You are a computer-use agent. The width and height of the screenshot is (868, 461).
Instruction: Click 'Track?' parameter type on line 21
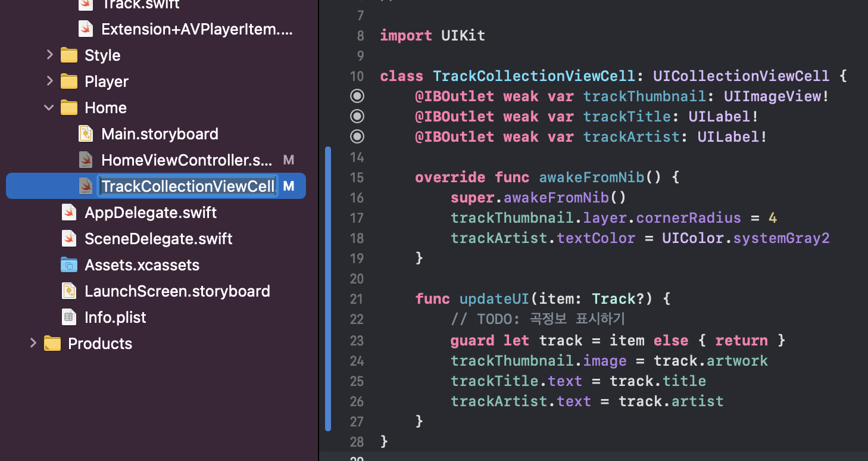618,298
